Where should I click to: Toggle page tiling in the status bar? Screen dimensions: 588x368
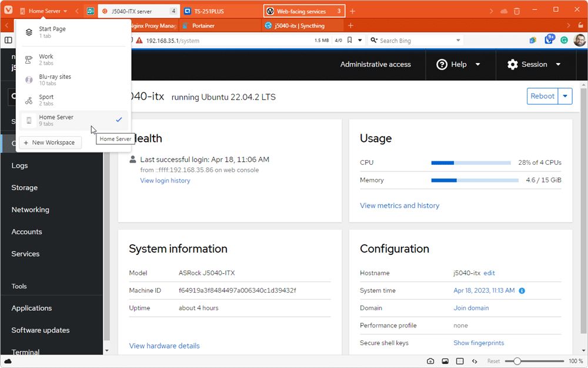(459, 360)
